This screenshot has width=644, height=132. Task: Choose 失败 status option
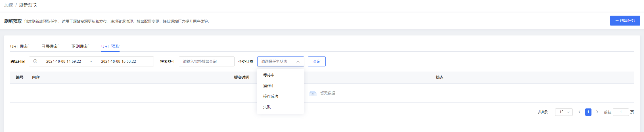point(280,107)
